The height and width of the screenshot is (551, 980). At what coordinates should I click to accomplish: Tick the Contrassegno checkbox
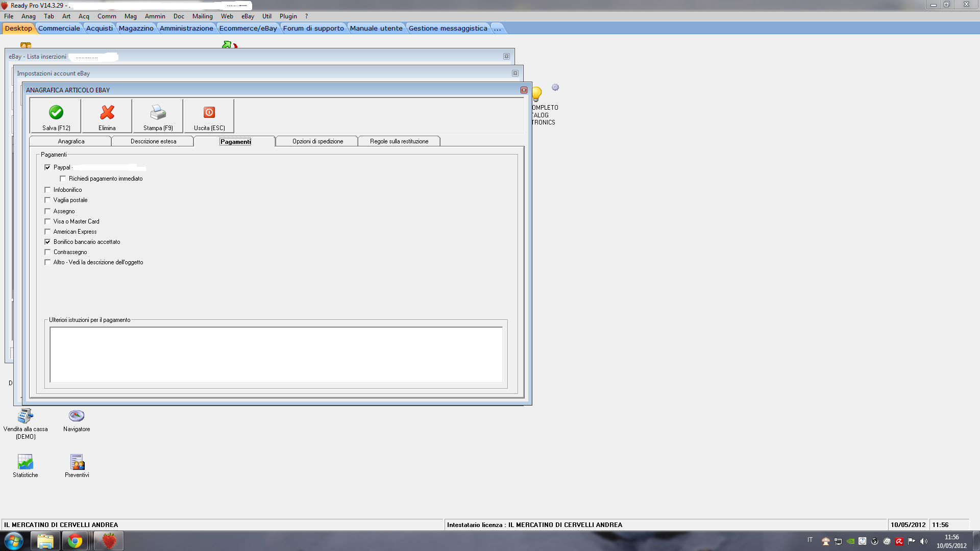(x=47, y=252)
